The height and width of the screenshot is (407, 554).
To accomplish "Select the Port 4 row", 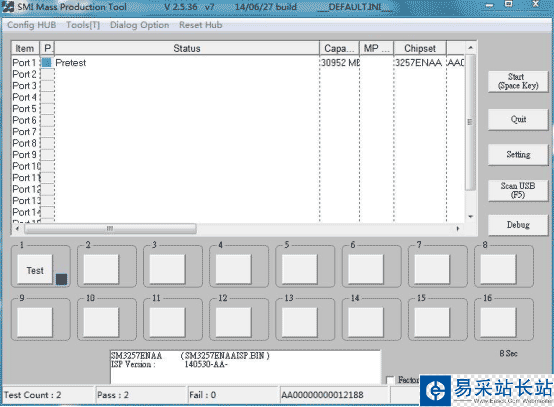I will point(238,97).
